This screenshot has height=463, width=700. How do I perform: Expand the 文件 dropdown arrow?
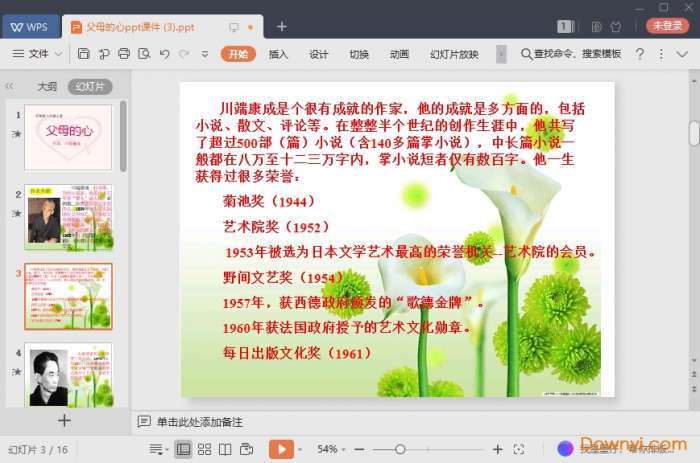[58, 54]
